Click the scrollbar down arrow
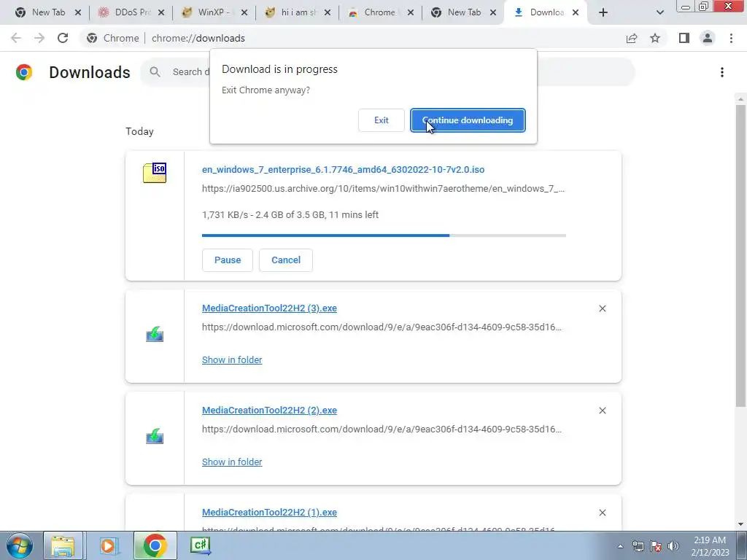 [x=740, y=524]
